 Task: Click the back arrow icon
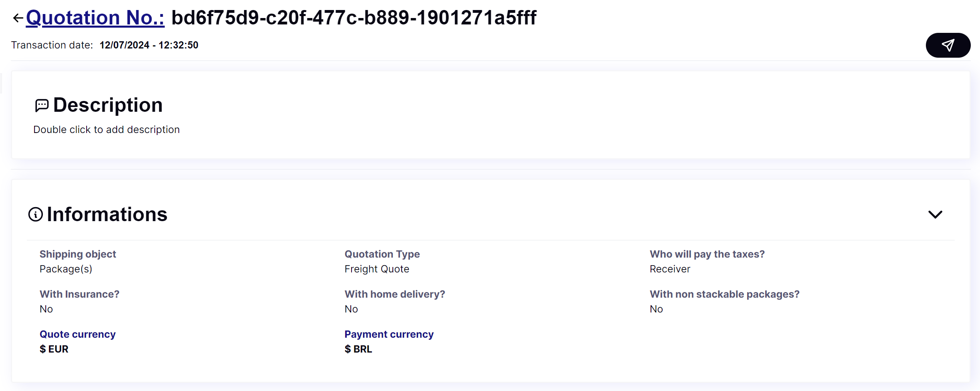(18, 18)
